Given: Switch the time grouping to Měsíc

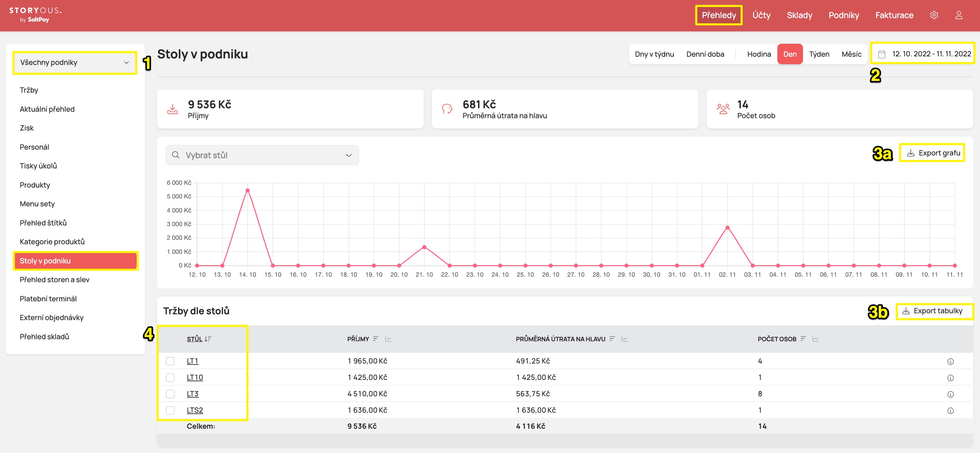Looking at the screenshot, I should 852,54.
